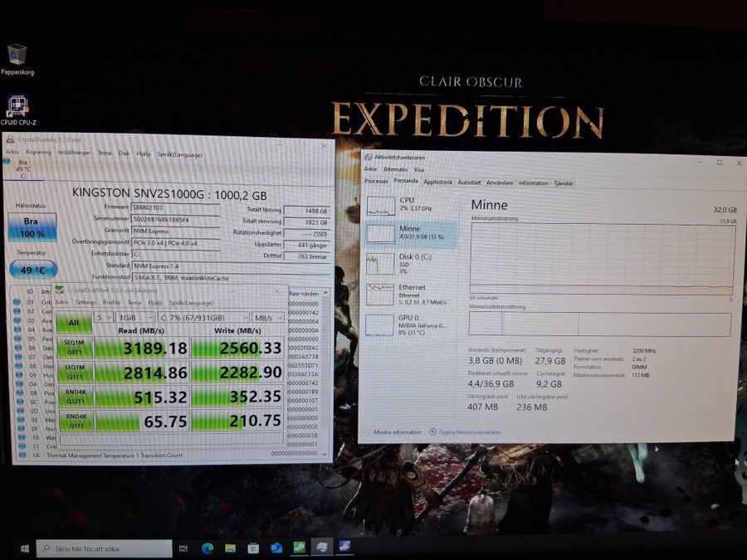747x560 pixels.
Task: Open File Explorer from the taskbar
Action: click(230, 548)
